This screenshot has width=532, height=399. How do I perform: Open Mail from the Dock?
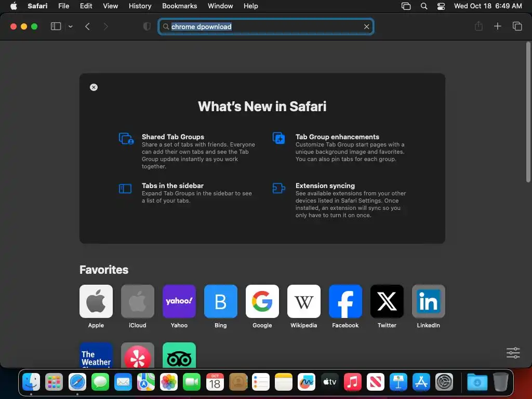pos(123,382)
